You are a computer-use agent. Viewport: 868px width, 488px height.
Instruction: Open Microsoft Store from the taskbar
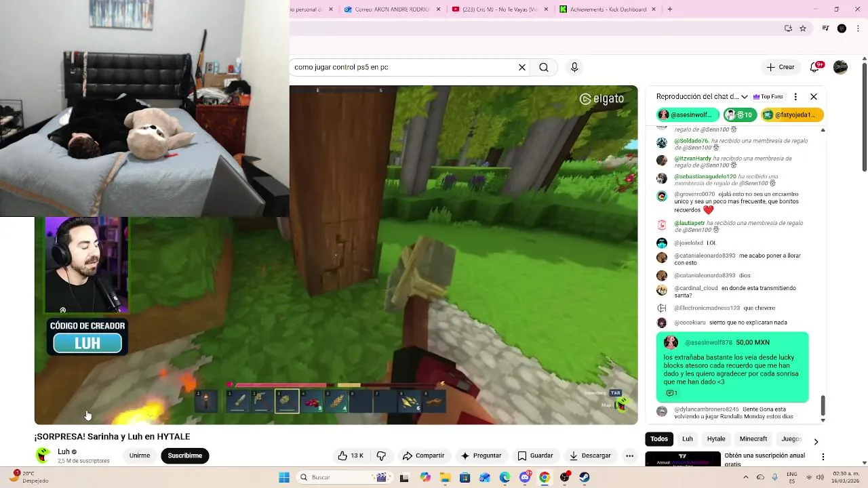(x=465, y=477)
